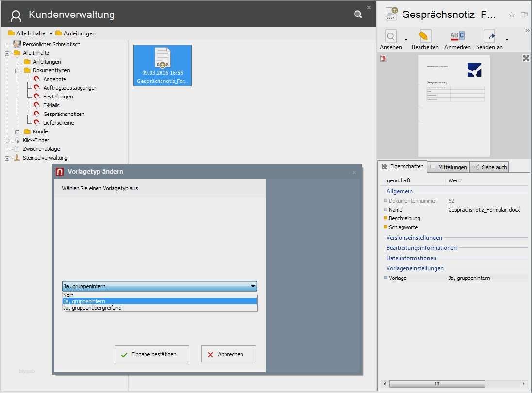Expand the hidden toolbar actions via the double chevron
532x393 pixels.
[527, 30]
